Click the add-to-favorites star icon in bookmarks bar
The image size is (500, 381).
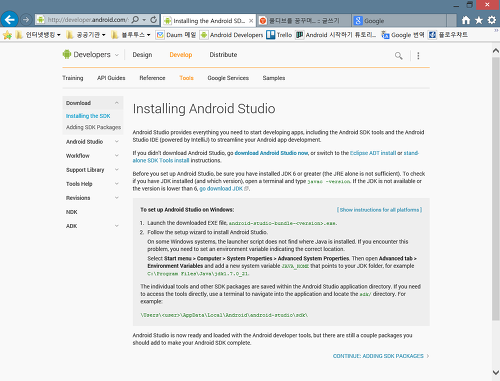(7, 35)
